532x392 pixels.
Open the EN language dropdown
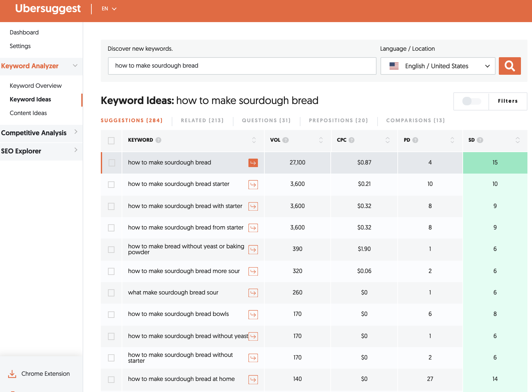point(109,9)
